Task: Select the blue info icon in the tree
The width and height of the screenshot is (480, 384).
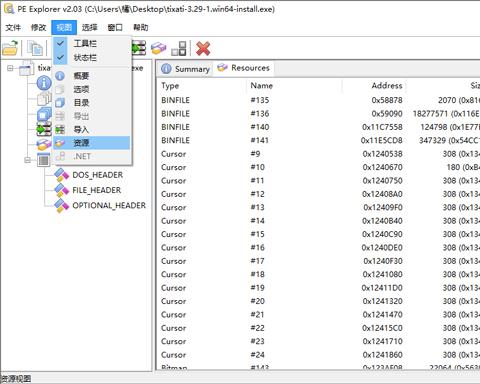Action: click(x=44, y=83)
